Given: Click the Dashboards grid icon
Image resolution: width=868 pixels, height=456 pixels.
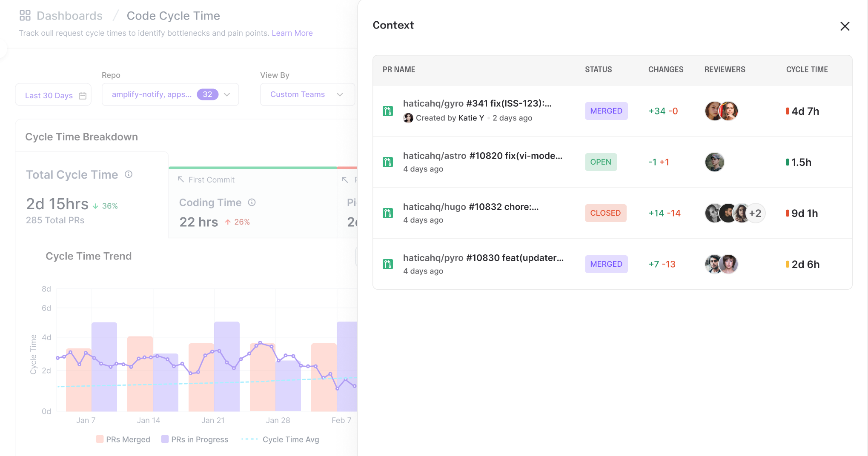Looking at the screenshot, I should coord(25,15).
